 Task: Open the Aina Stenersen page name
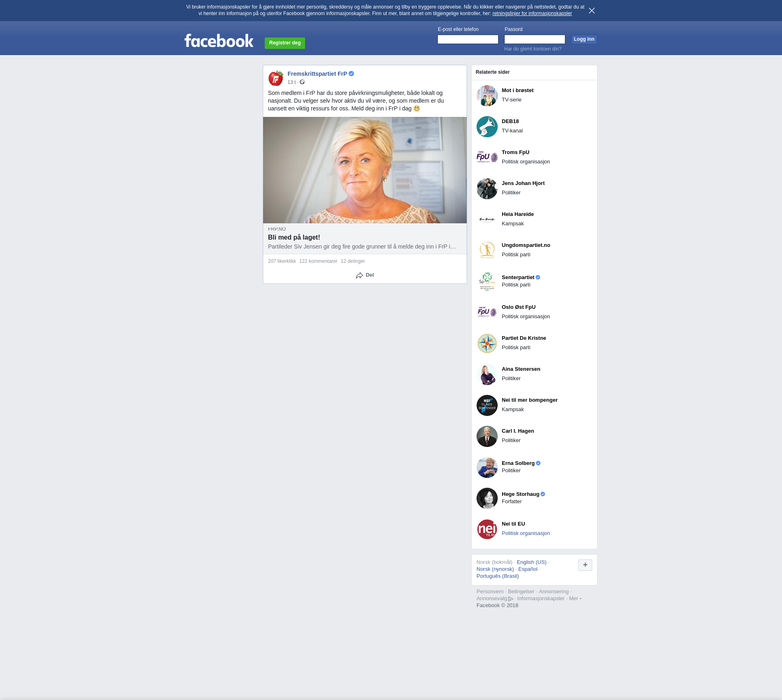(x=521, y=369)
